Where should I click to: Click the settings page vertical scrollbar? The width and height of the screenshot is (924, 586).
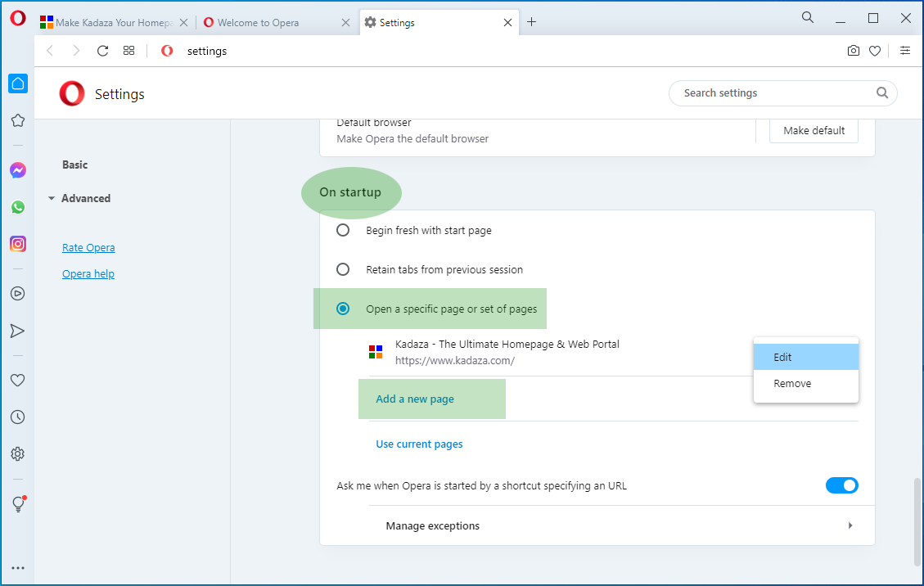[x=917, y=521]
